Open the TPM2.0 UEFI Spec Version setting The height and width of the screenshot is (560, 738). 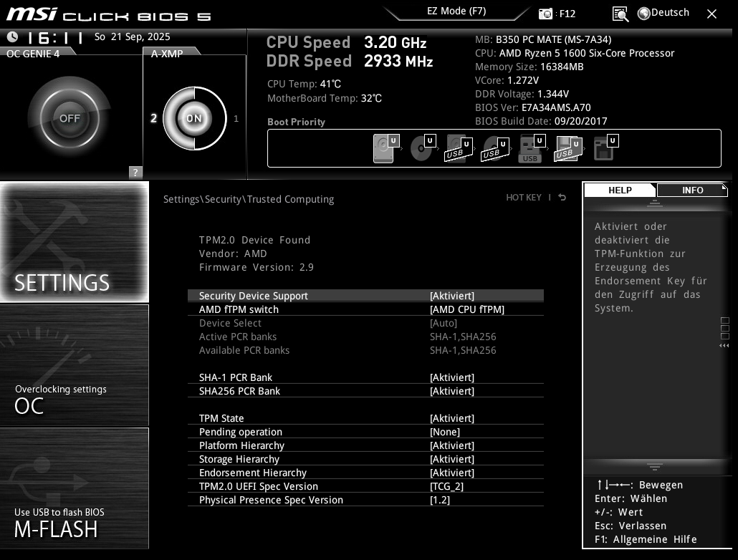pyautogui.click(x=365, y=486)
